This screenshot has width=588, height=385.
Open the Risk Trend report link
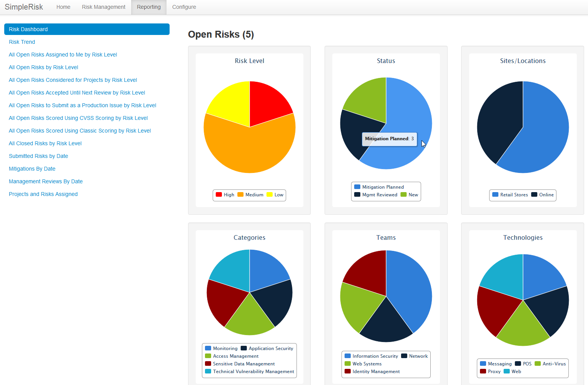(x=22, y=42)
